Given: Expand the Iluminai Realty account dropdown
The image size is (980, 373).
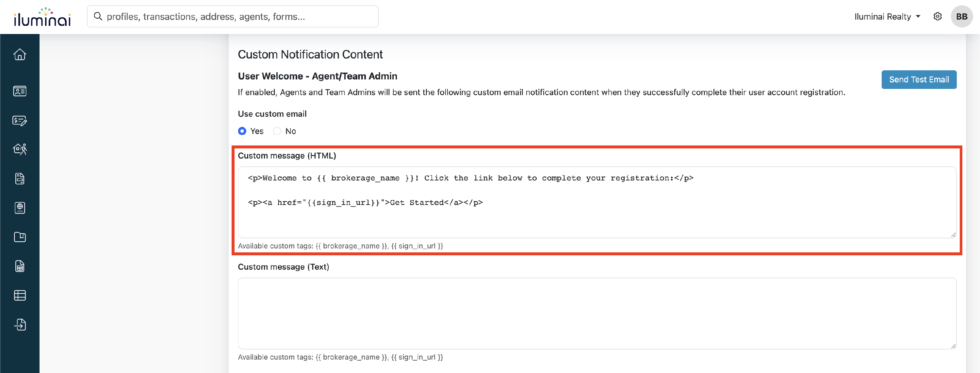Looking at the screenshot, I should (x=887, y=16).
